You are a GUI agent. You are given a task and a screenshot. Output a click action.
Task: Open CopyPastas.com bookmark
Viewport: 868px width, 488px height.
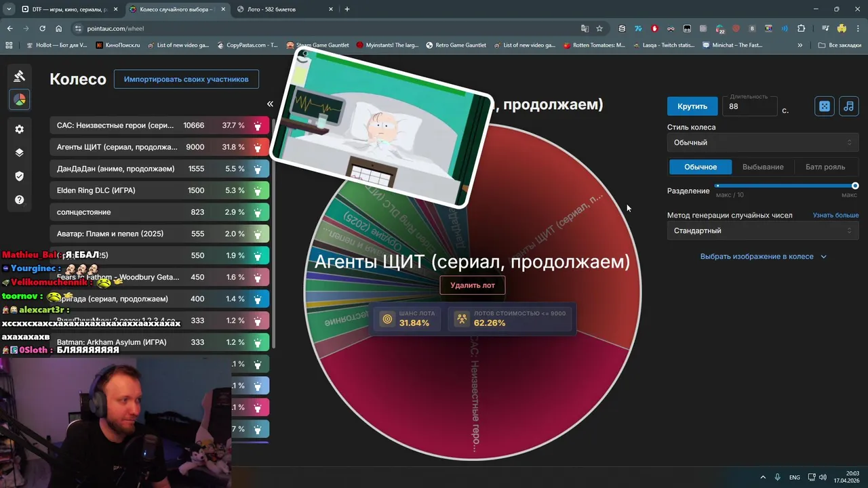pyautogui.click(x=248, y=45)
